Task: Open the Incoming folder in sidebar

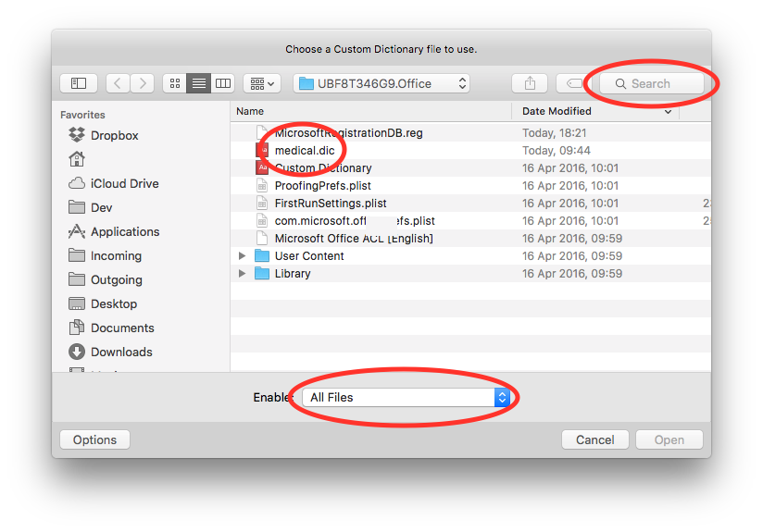Action: [106, 255]
